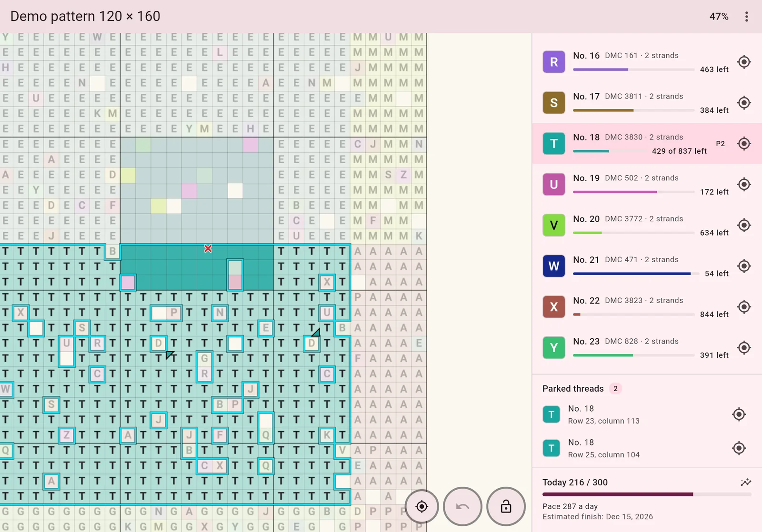Click 'Estimated finish: Dec 15, 2026' text

click(x=598, y=517)
